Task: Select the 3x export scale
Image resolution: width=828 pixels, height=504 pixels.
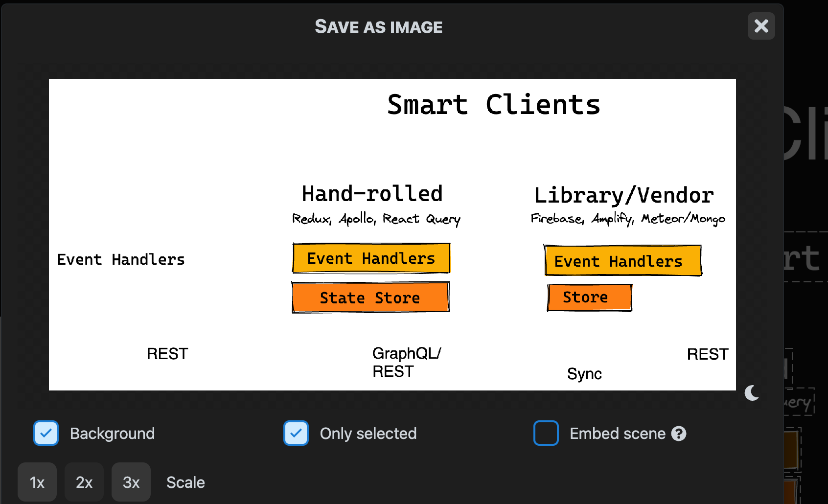Action: [131, 482]
